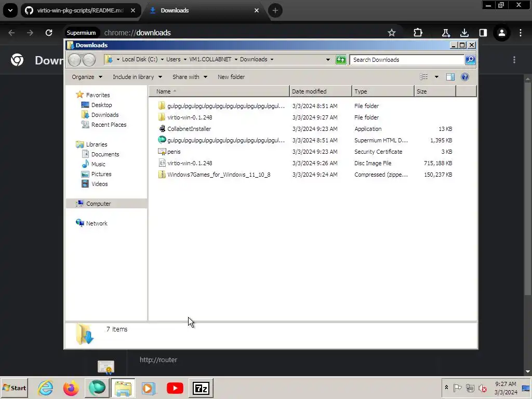Open the Start menu
Screen dimensions: 532x399
[x=14, y=388]
